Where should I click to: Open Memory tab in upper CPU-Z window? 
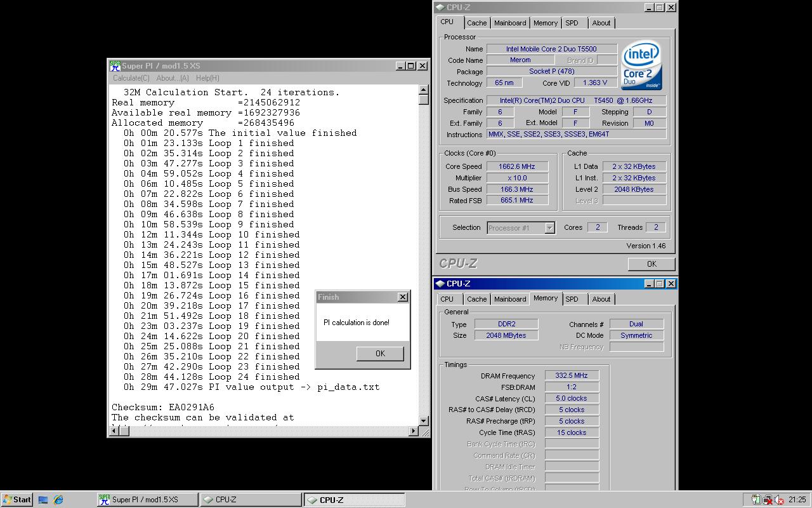click(546, 23)
